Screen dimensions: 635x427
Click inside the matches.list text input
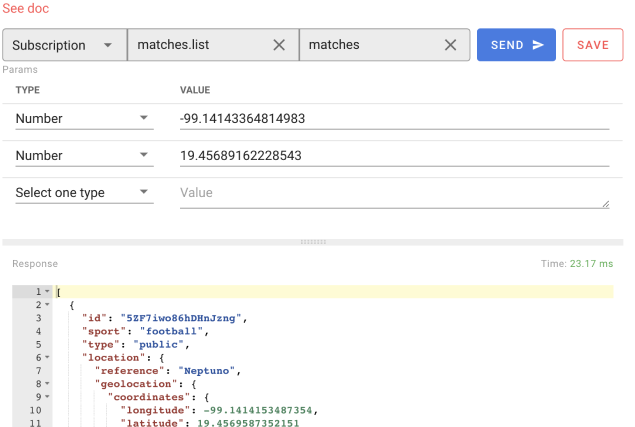coord(200,45)
